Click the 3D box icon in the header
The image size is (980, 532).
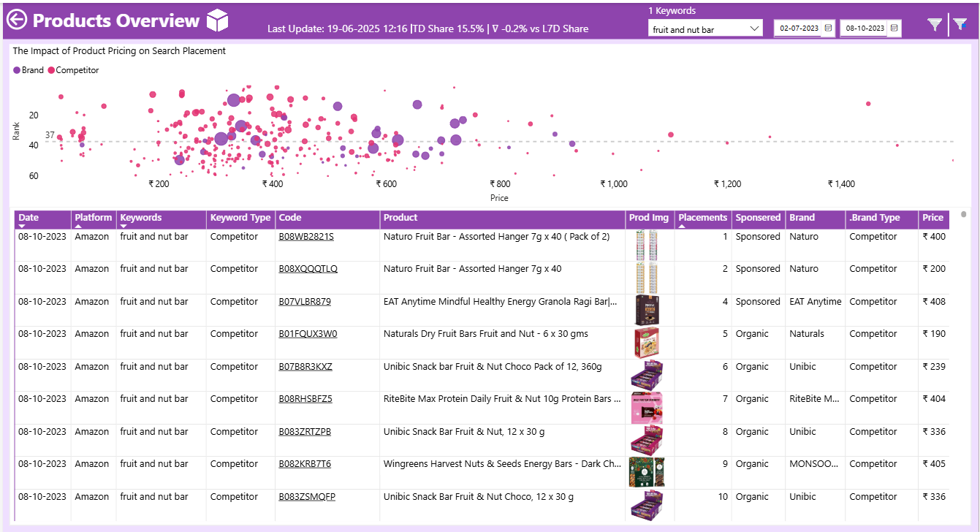(217, 20)
